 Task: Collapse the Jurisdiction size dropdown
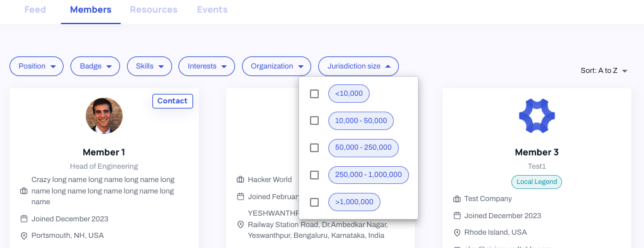coord(358,67)
